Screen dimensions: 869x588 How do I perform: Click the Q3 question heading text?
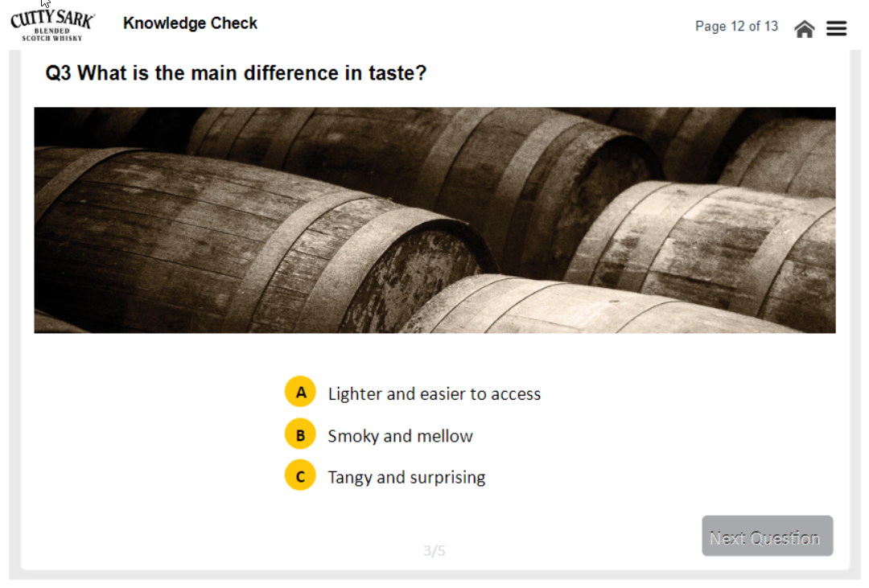pos(236,73)
